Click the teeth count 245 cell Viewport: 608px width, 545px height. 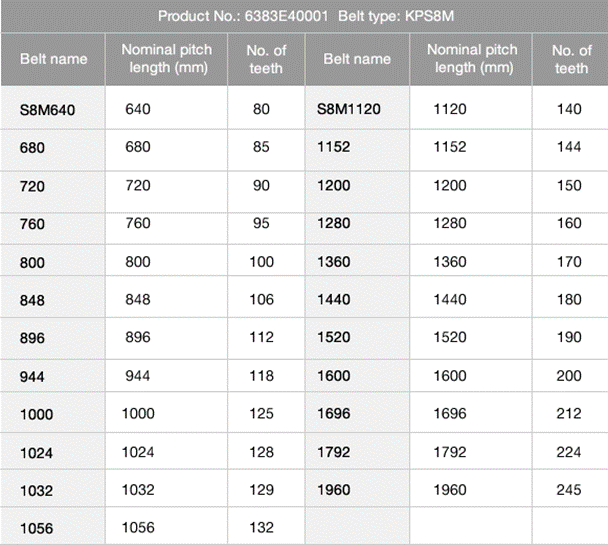click(x=568, y=490)
